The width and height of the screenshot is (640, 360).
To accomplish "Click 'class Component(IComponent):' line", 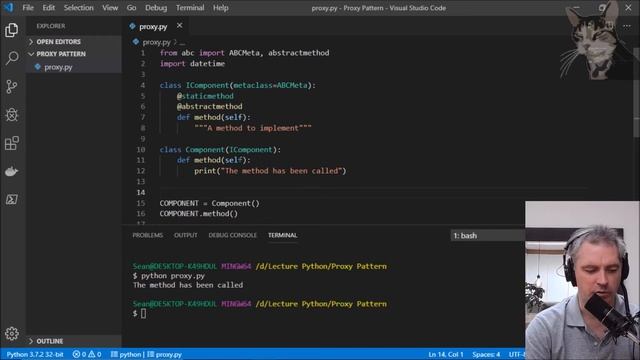I will [220, 149].
